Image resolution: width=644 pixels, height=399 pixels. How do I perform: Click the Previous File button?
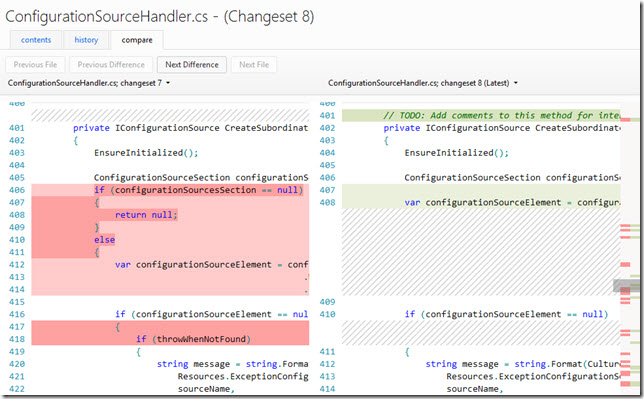coord(35,65)
